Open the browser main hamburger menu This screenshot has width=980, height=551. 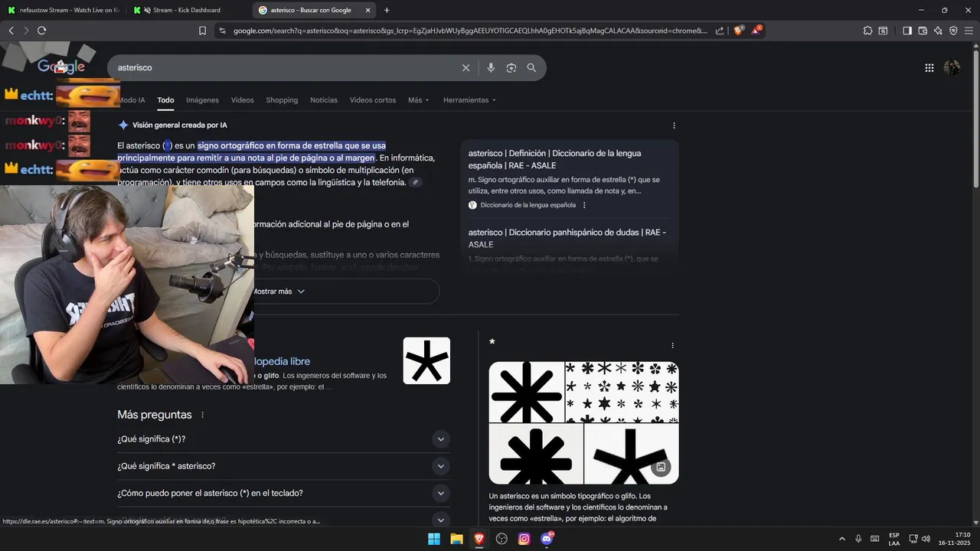(x=969, y=31)
